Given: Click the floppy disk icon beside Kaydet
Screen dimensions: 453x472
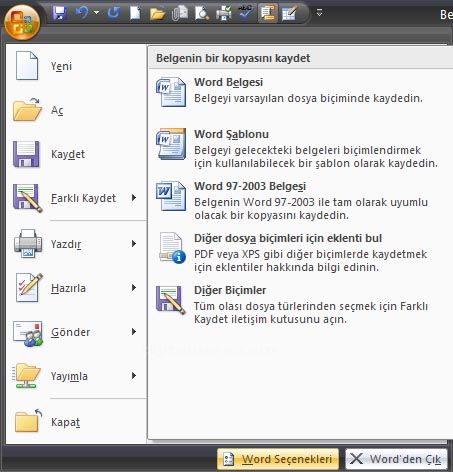Looking at the screenshot, I should pos(26,154).
